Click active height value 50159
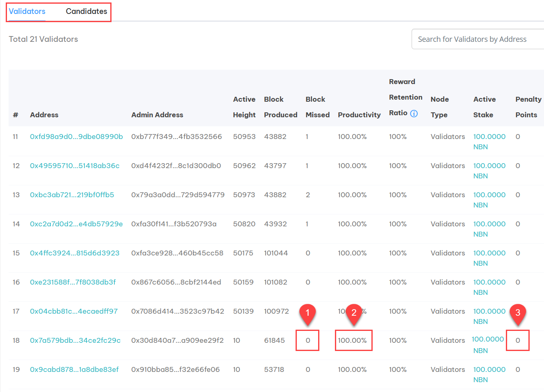This screenshot has height=392, width=544. (244, 282)
